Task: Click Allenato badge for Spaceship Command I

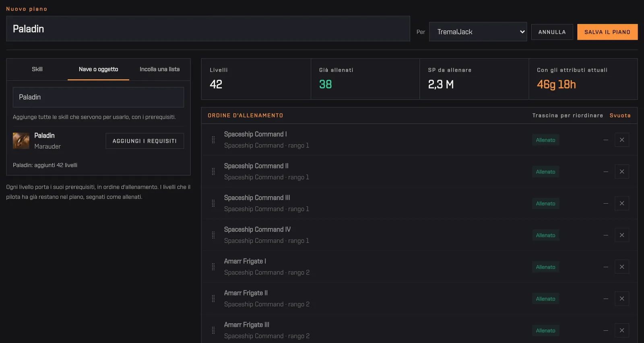Action: pyautogui.click(x=545, y=140)
